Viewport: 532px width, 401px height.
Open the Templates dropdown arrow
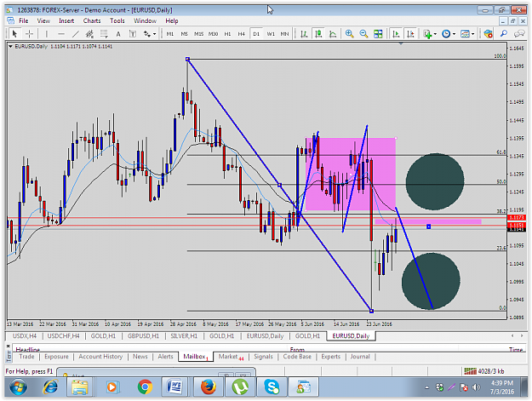[473, 34]
